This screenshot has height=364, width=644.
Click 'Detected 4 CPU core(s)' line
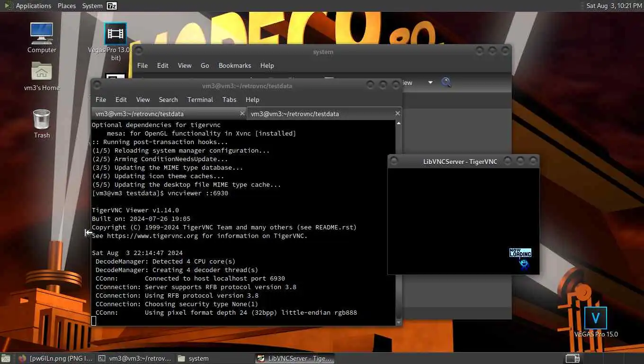(x=190, y=262)
